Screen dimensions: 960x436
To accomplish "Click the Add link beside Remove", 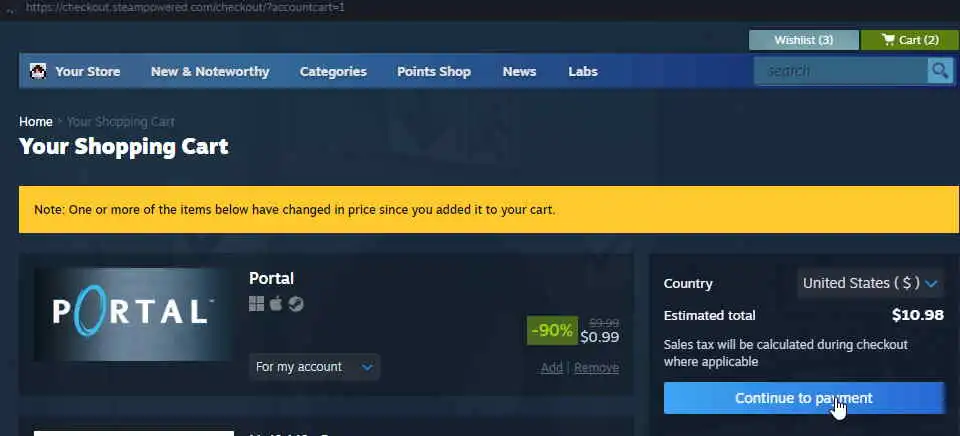I will pyautogui.click(x=551, y=368).
